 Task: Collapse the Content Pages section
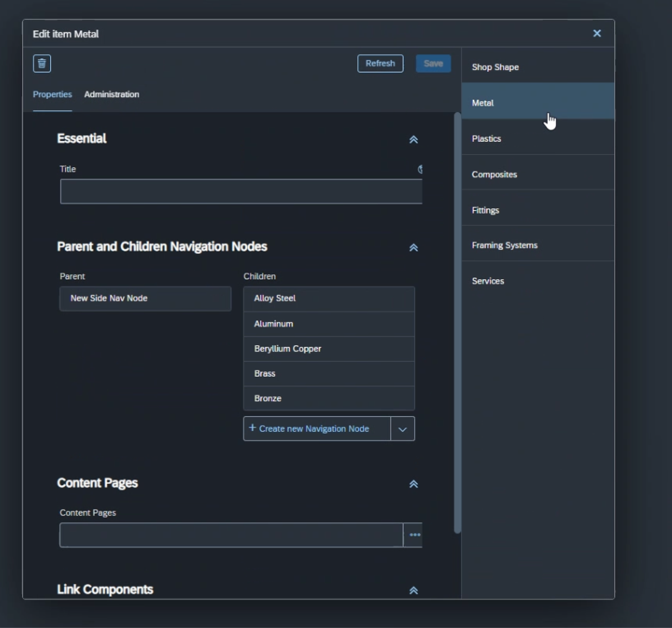pos(413,484)
